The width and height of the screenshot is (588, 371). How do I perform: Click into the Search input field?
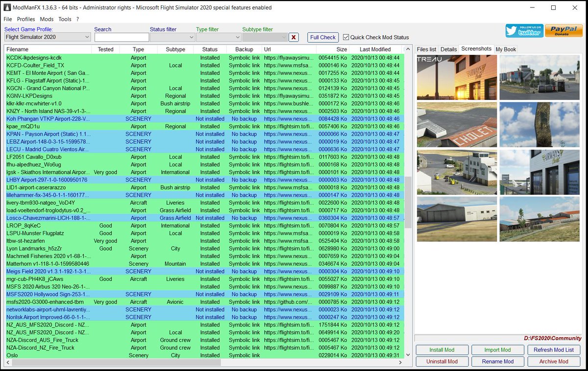tap(122, 37)
